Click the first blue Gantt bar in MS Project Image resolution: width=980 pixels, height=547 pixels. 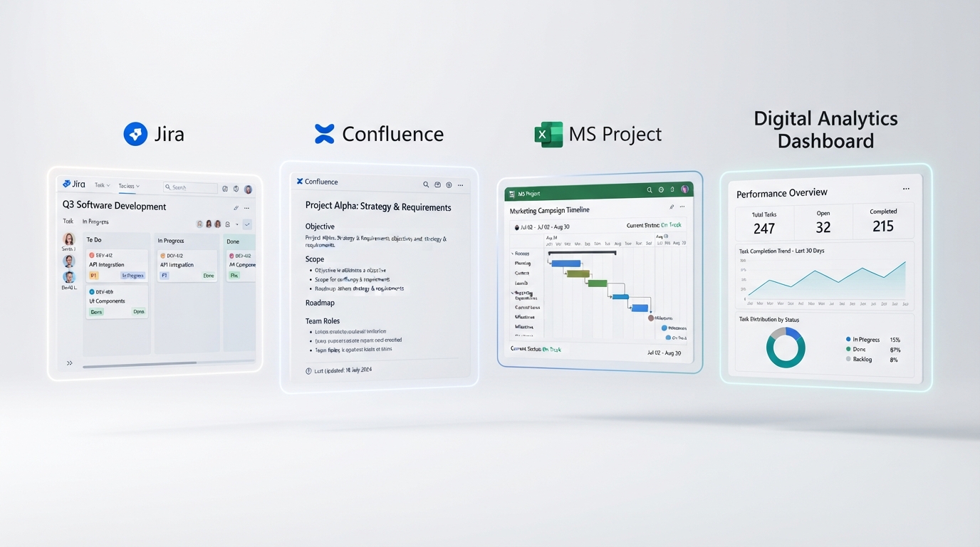565,264
